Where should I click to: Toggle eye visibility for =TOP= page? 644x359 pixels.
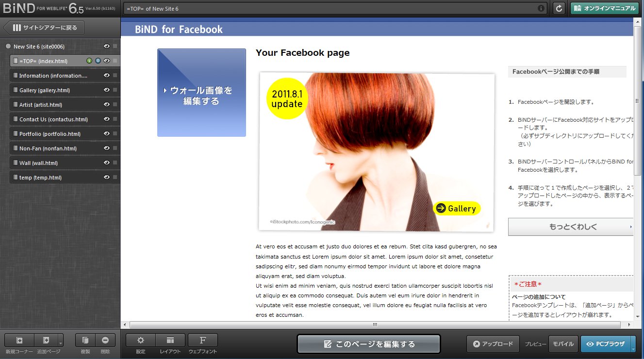pyautogui.click(x=106, y=61)
